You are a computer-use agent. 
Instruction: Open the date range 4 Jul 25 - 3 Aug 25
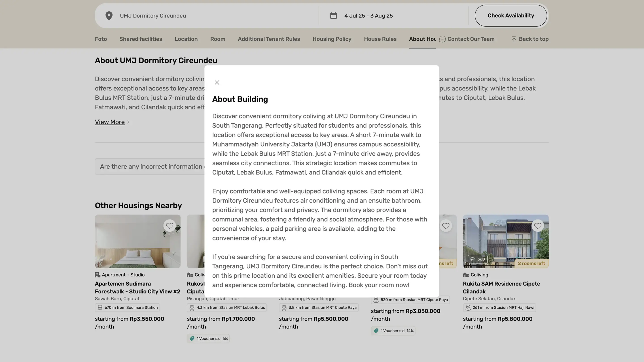click(368, 16)
